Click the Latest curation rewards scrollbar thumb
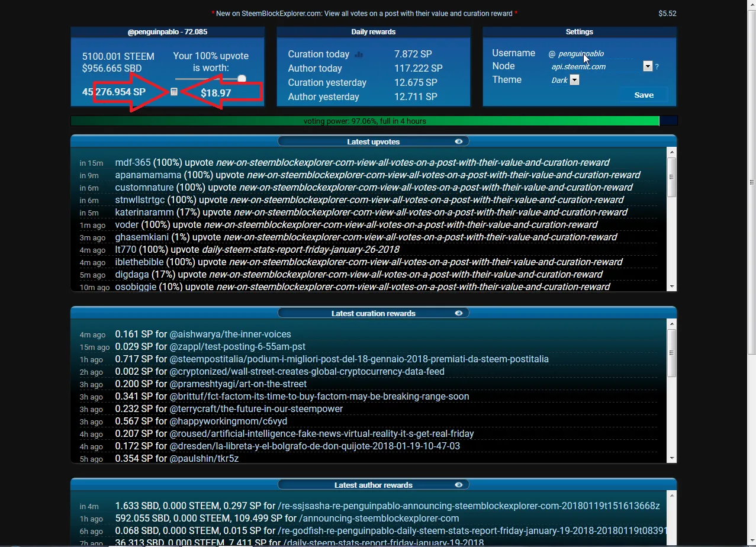Image resolution: width=756 pixels, height=547 pixels. 671,353
